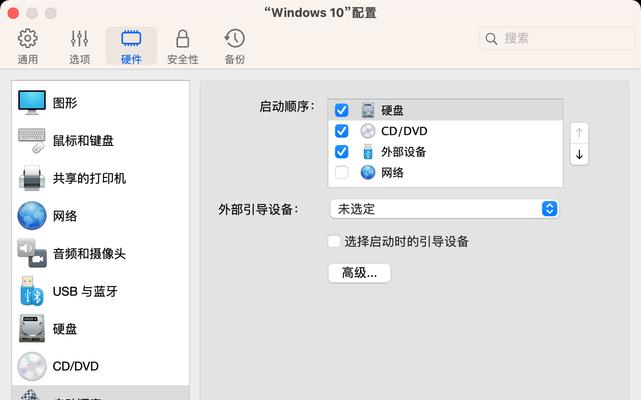Open the 备份 backup clock icon
This screenshot has height=400, width=641.
[235, 38]
